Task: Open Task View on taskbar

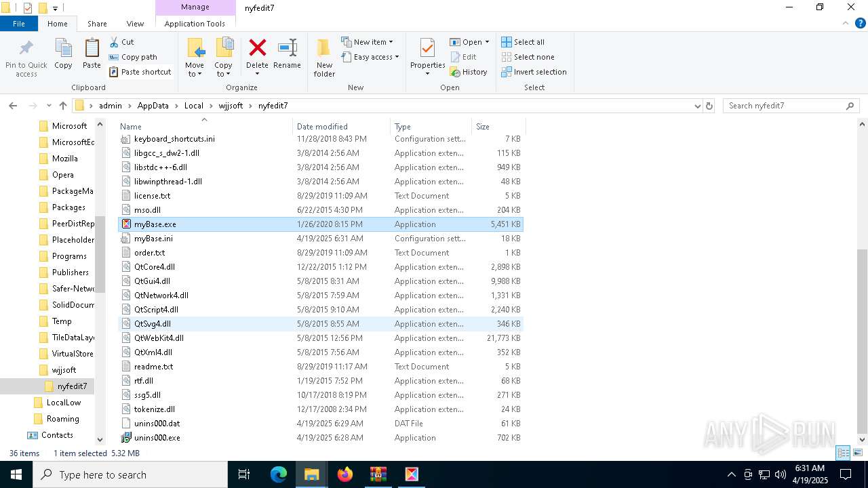Action: tap(244, 474)
